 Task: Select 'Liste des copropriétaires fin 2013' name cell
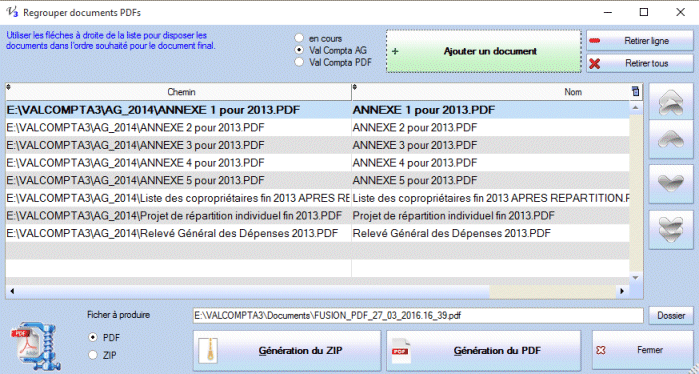click(490, 198)
